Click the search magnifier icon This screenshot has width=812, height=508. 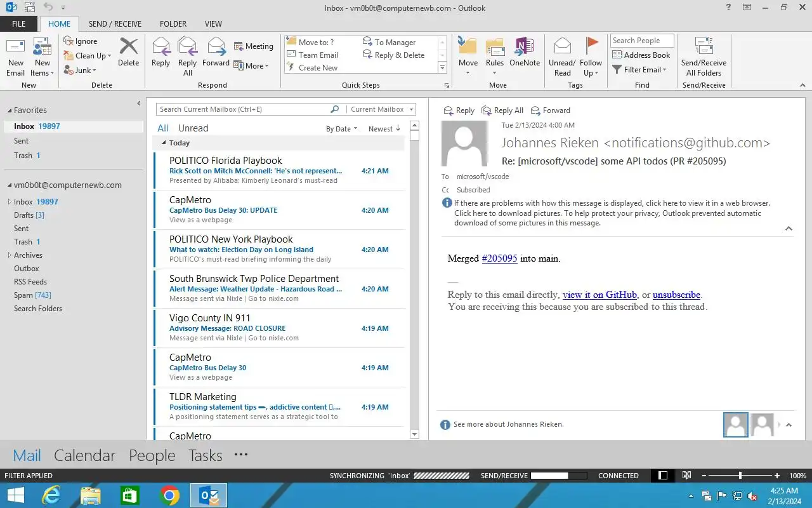335,109
